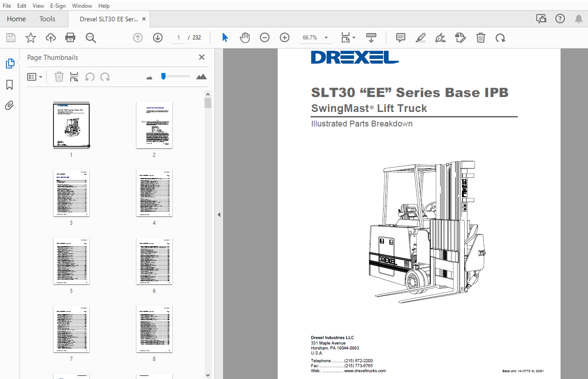Open Page Thumbnails sidebar icon
588x379 pixels.
pyautogui.click(x=10, y=63)
